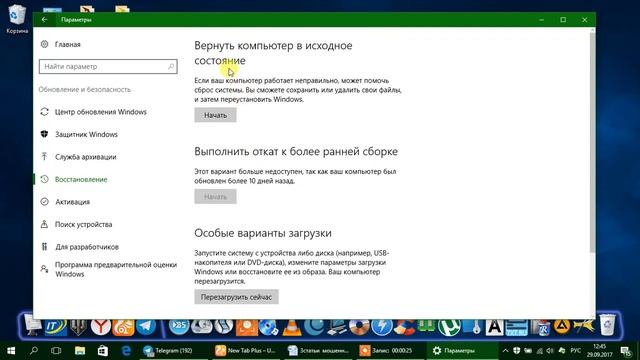
Task: Open Корзина on the desktop
Action: tap(17, 18)
